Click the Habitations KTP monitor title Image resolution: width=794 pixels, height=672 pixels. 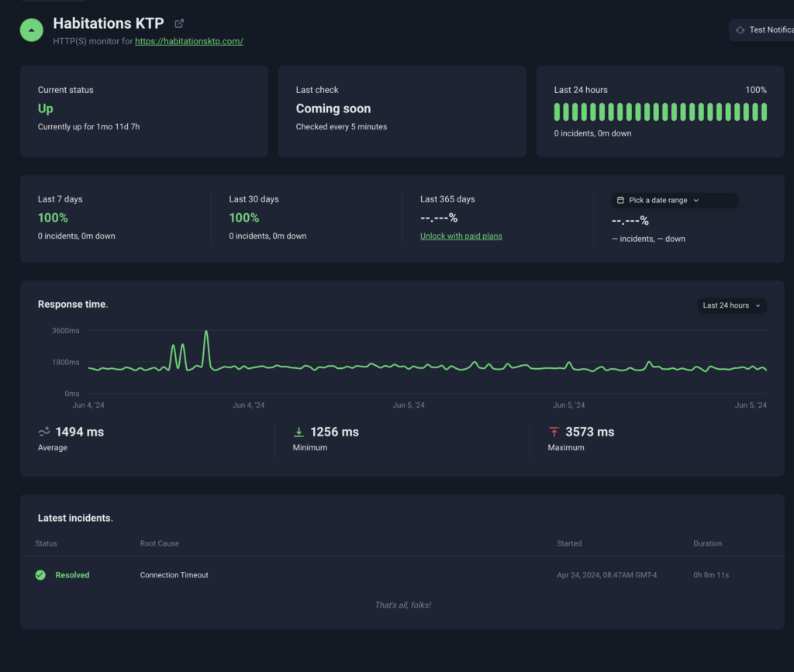(109, 24)
